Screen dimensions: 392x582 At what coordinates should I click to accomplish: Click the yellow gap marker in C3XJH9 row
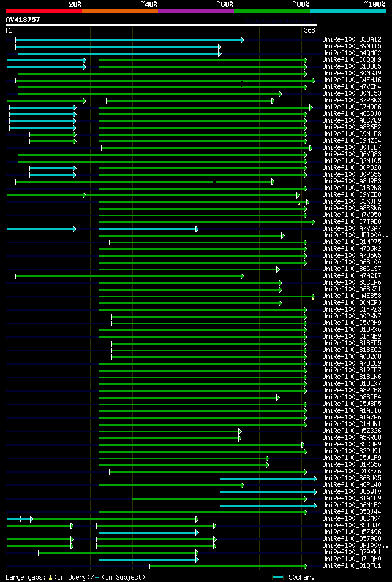tap(299, 204)
